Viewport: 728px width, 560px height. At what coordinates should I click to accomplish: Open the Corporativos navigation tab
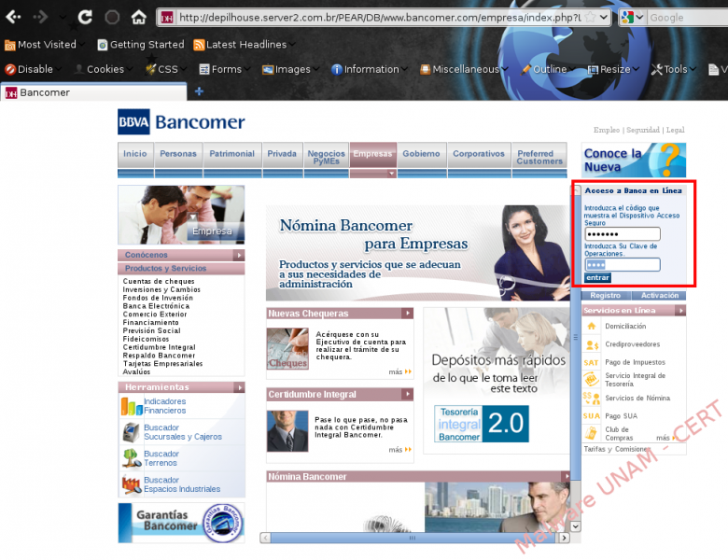click(479, 154)
